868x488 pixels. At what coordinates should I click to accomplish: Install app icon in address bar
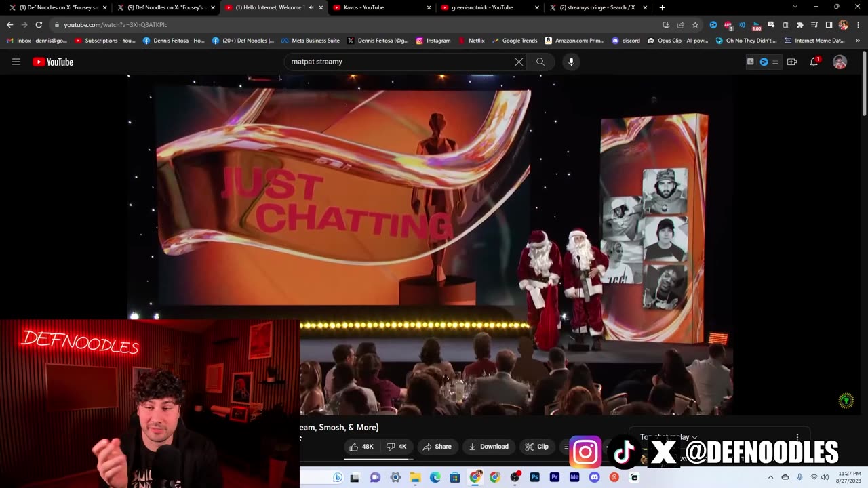666,24
